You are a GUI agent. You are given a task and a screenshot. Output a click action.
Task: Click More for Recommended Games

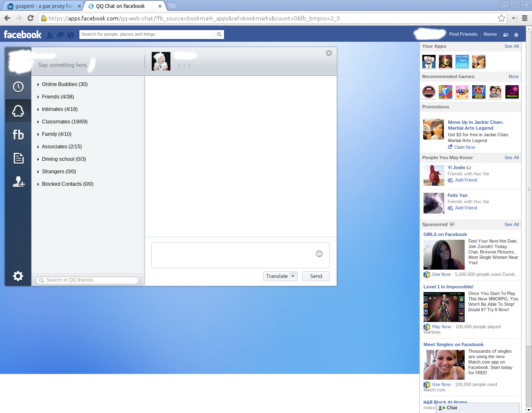click(x=514, y=77)
